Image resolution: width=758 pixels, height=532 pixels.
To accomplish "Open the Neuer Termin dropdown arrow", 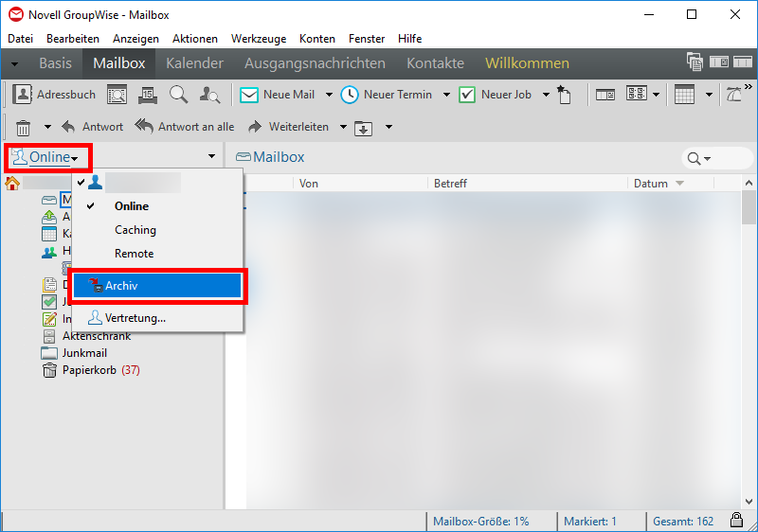I will [446, 95].
